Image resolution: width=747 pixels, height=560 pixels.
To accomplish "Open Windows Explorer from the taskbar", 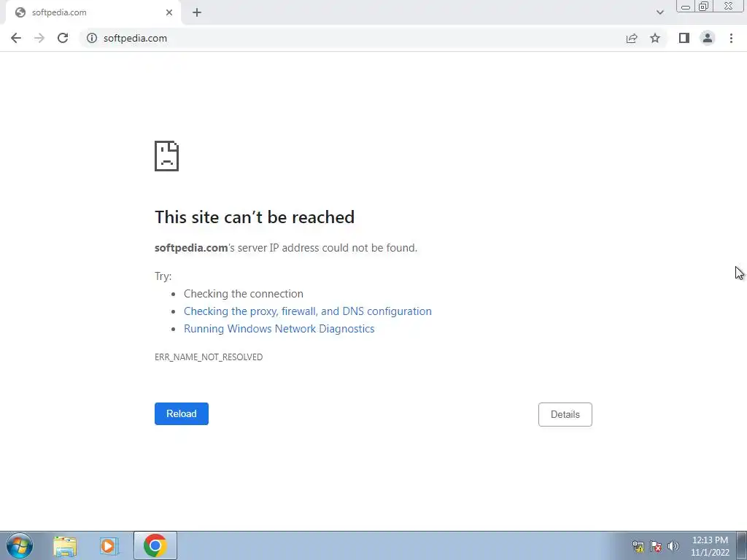I will pos(65,545).
